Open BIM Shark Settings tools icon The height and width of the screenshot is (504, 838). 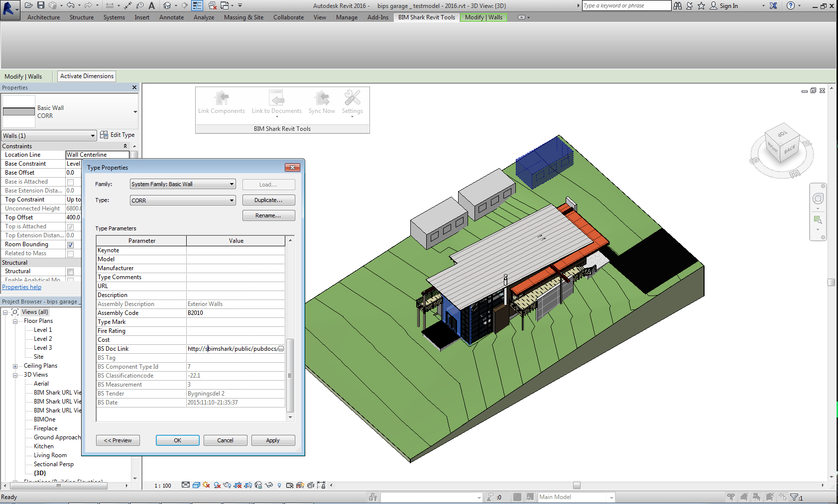(353, 98)
